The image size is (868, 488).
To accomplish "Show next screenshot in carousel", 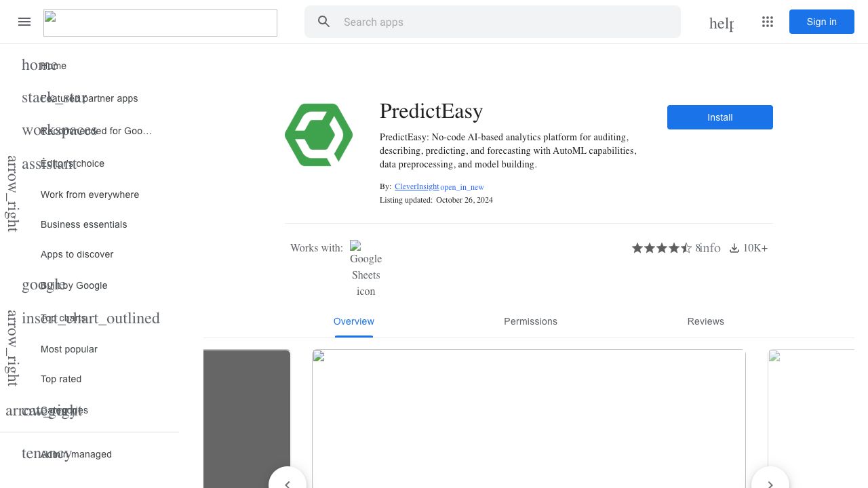I will coord(770,483).
